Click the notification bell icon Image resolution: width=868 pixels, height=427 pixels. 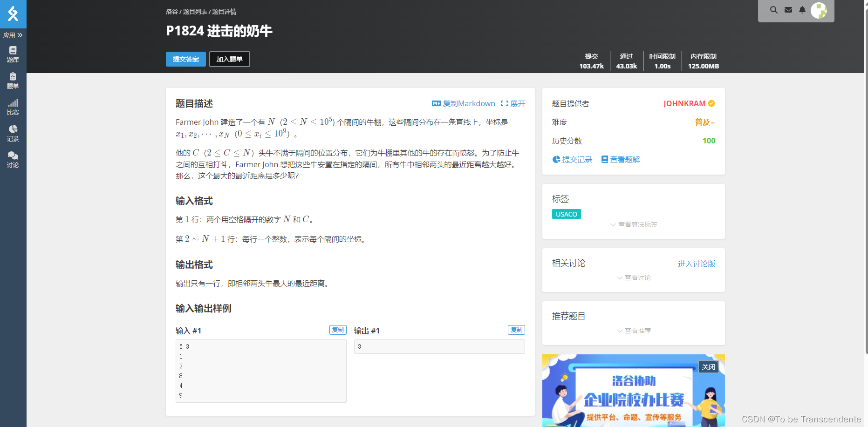tap(802, 10)
